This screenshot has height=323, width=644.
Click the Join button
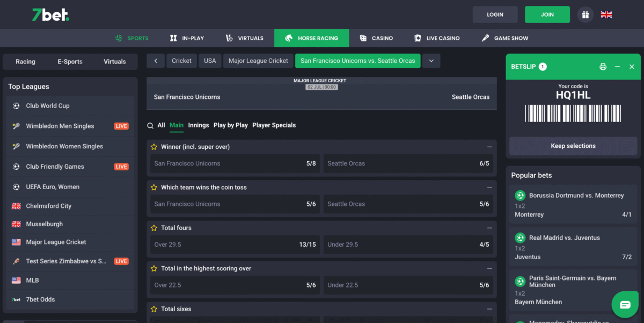547,15
